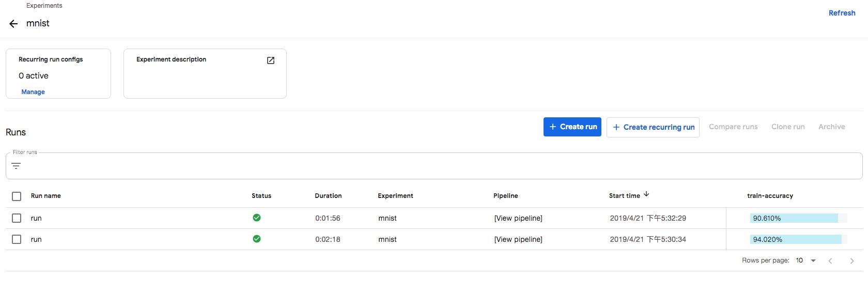
Task: Click the filter runs icon
Action: click(x=16, y=166)
